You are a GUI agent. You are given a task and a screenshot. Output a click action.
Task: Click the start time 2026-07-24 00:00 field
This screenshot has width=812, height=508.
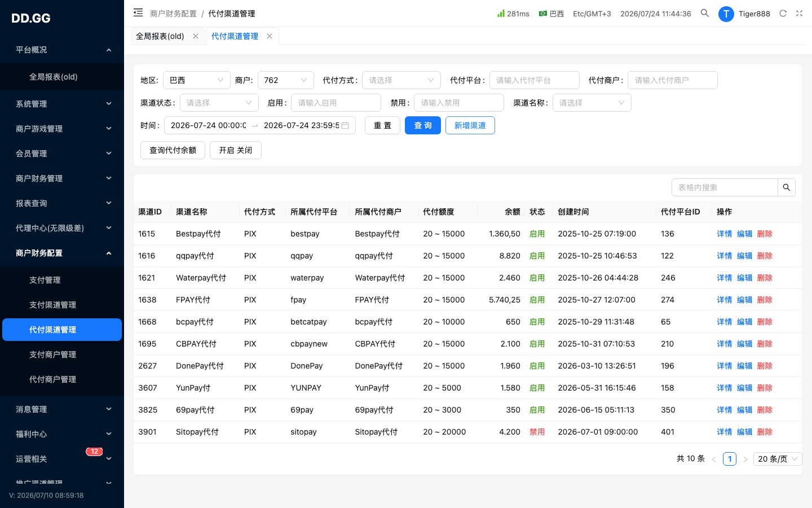pos(208,125)
